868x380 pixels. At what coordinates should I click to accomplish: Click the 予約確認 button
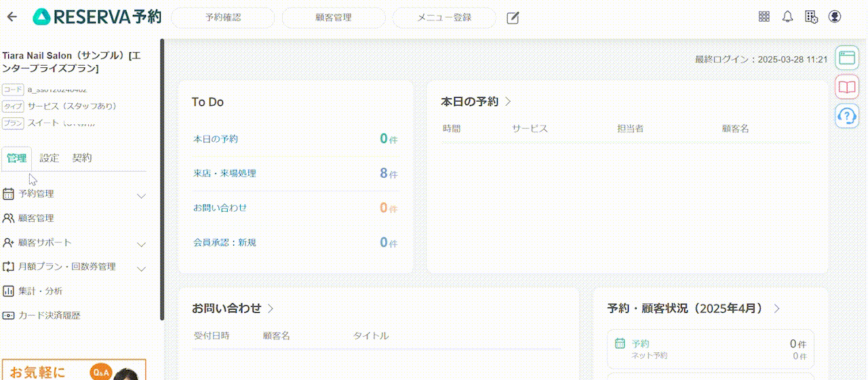pyautogui.click(x=223, y=18)
